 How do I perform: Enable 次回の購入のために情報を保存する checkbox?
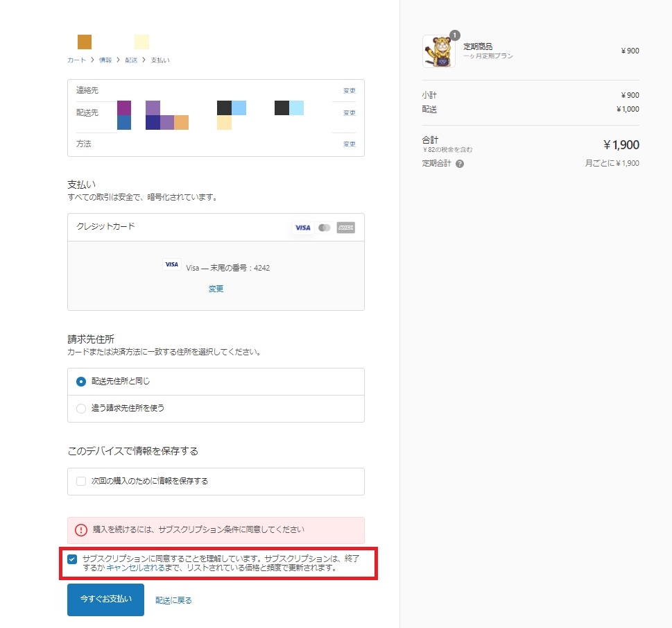[x=81, y=481]
